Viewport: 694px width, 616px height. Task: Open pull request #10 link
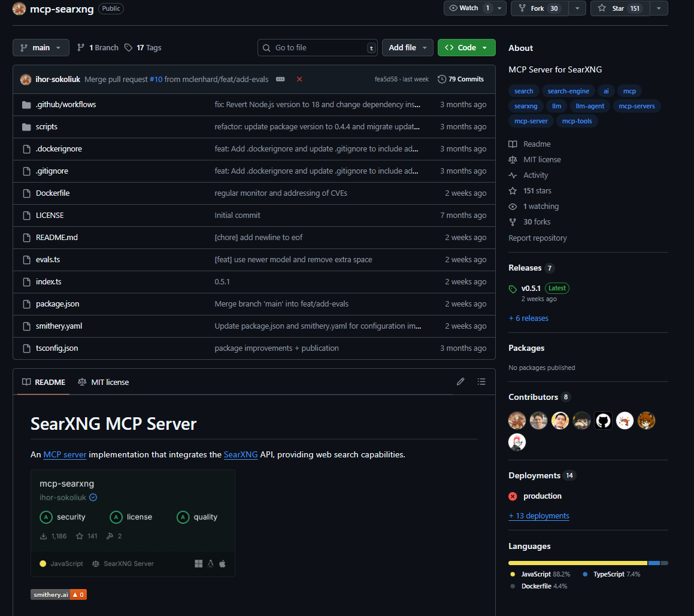click(x=156, y=79)
